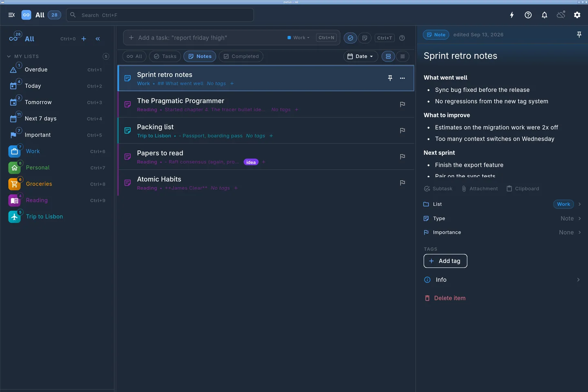Flag Atomic Habits as important

(x=402, y=183)
